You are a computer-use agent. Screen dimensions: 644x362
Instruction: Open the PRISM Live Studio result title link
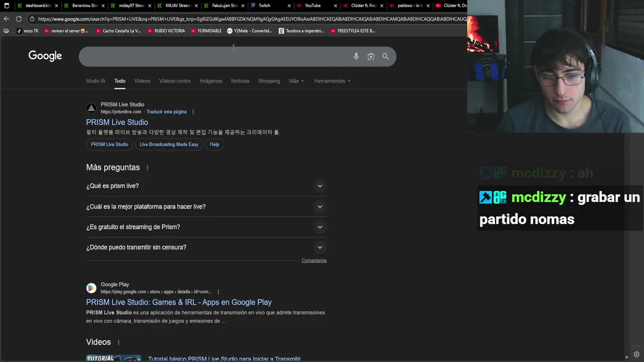click(117, 122)
